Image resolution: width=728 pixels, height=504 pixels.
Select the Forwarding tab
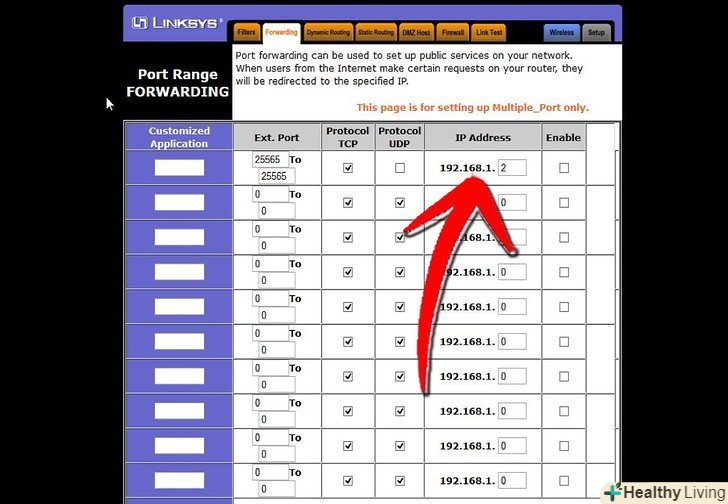click(281, 32)
